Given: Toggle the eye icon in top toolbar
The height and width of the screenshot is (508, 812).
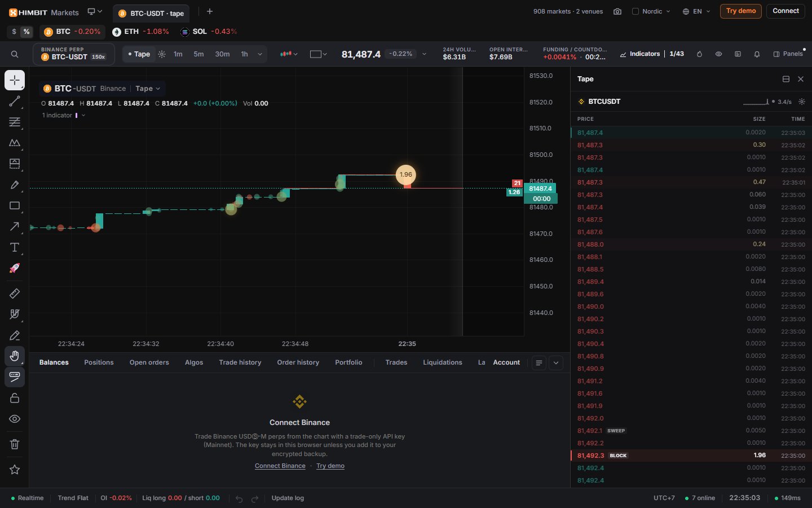Looking at the screenshot, I should coord(718,54).
